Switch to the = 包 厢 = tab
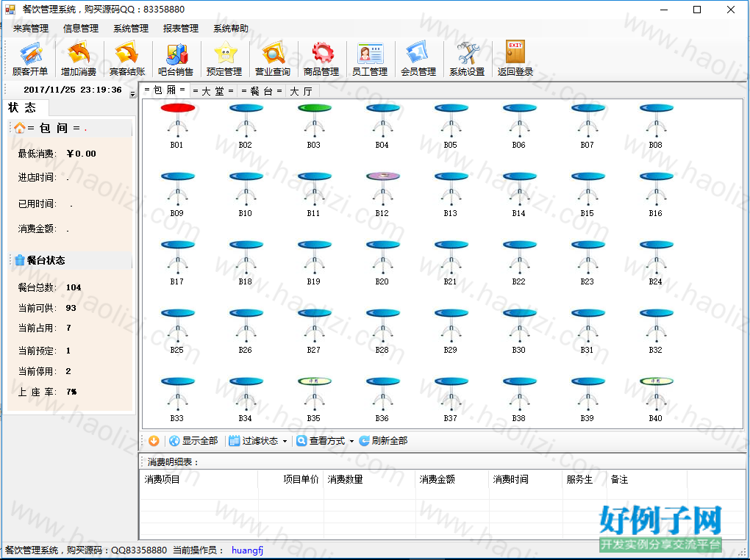This screenshot has height=560, width=750. [165, 90]
